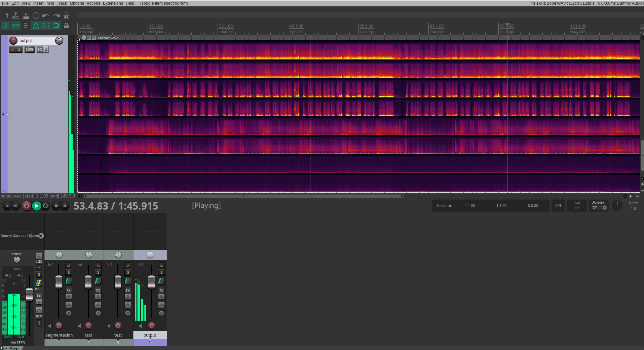Click the output mixer channel volume fader
The image size is (644, 350).
[x=151, y=281]
